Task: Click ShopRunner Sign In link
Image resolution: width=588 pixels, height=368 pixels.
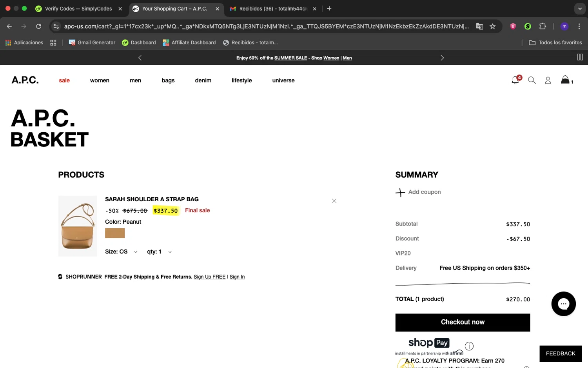Action: tap(237, 277)
